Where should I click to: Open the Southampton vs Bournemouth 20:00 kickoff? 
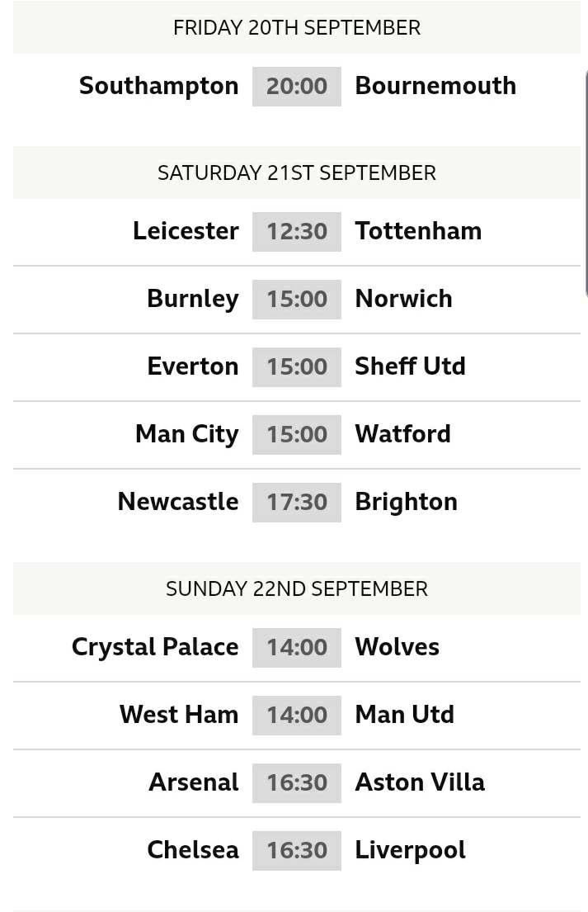296,86
